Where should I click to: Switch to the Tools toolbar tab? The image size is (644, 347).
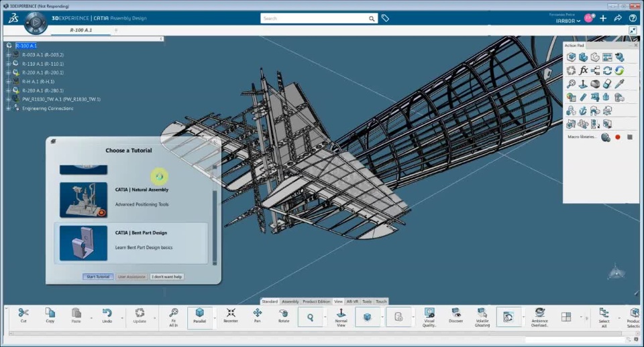tap(367, 301)
